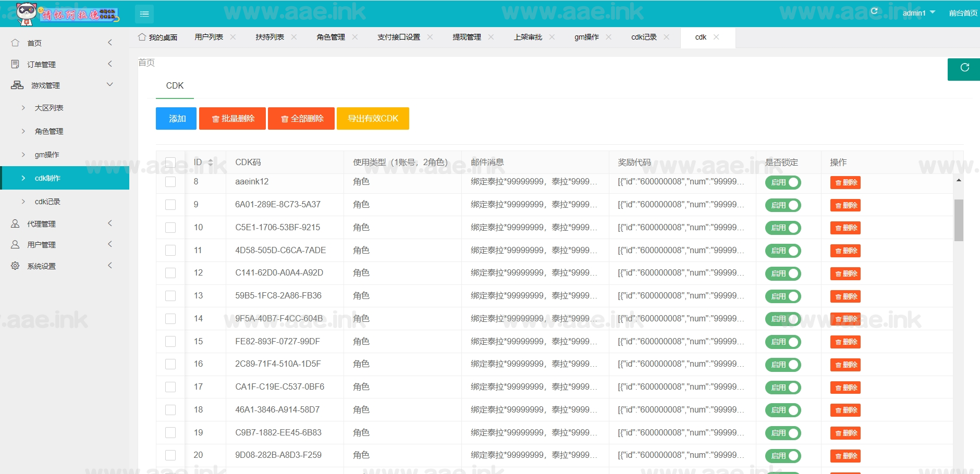This screenshot has height=474, width=980.
Task: Expand the 系统设置 sidebar chevron
Action: click(x=110, y=265)
